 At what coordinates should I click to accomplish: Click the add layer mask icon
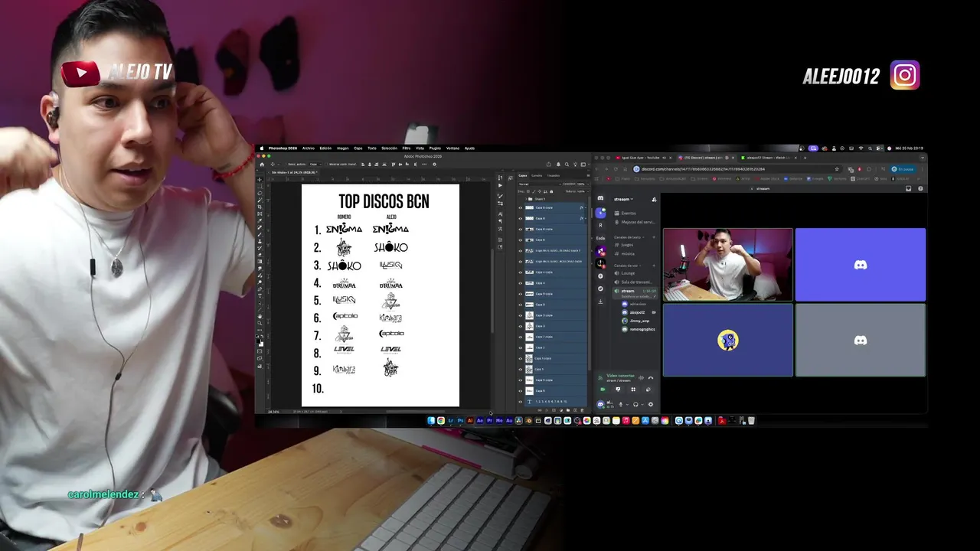[554, 410]
